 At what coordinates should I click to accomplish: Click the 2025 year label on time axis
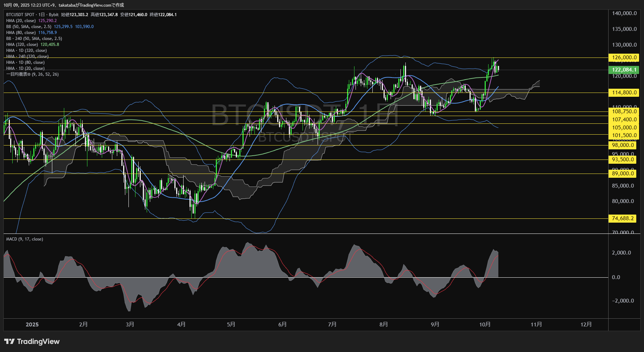pyautogui.click(x=32, y=325)
